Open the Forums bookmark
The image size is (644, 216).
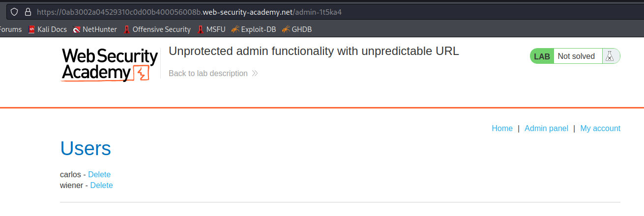(11, 29)
